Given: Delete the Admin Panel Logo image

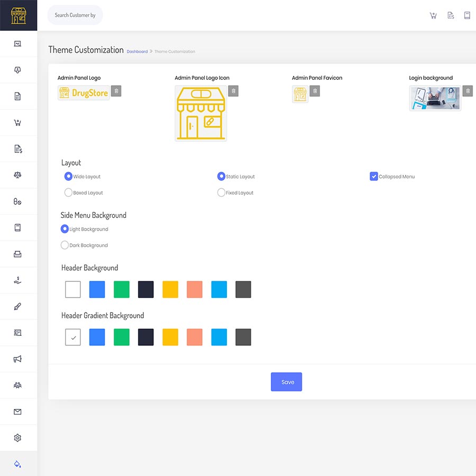Looking at the screenshot, I should coord(116,91).
